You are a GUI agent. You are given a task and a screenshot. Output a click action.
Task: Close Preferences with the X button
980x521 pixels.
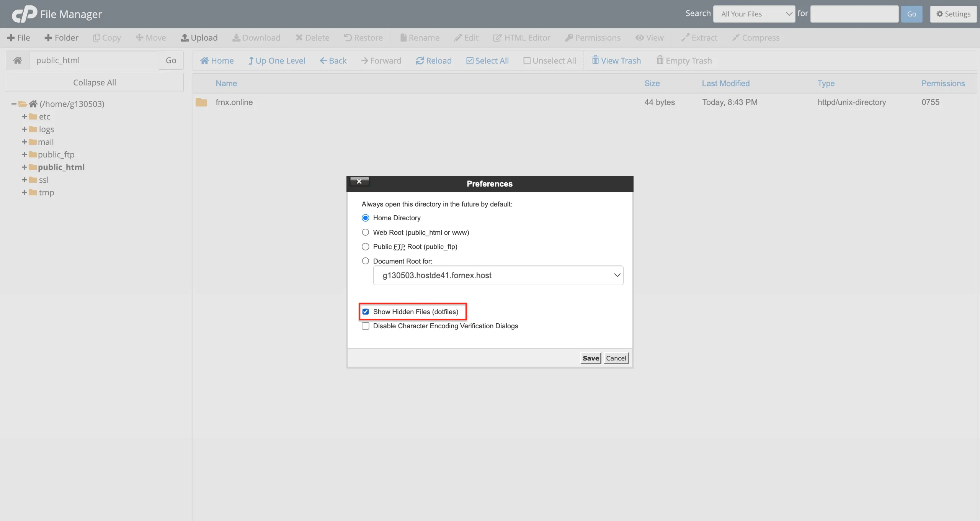pyautogui.click(x=359, y=182)
